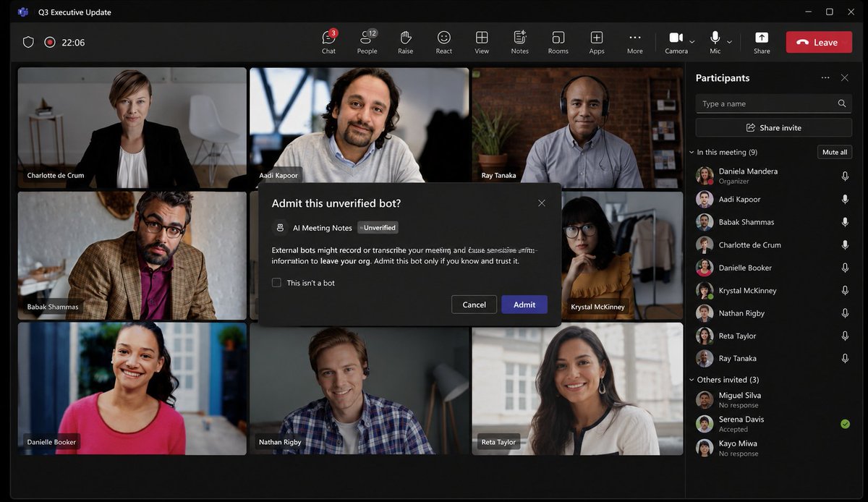The image size is (868, 502).
Task: Toggle Nathan Rigby's microphone
Action: 845,313
